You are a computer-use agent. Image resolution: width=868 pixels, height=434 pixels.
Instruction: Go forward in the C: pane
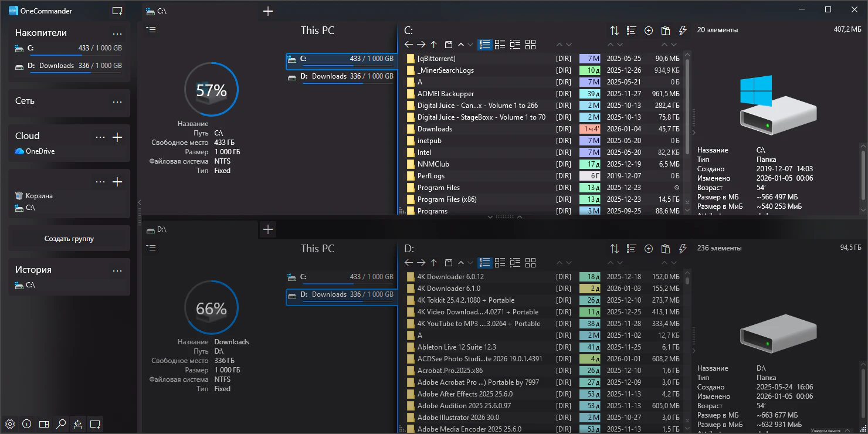point(421,45)
